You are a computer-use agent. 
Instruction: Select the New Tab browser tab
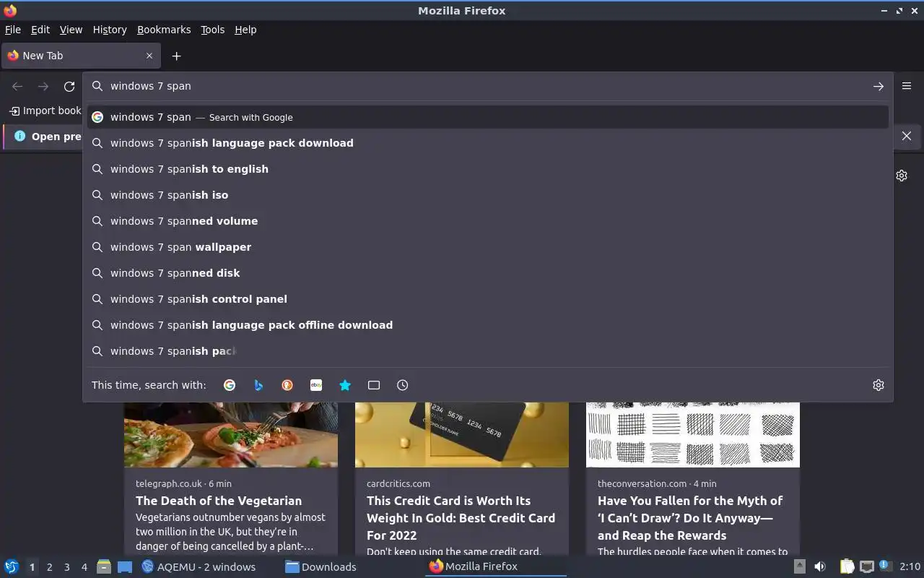click(80, 56)
